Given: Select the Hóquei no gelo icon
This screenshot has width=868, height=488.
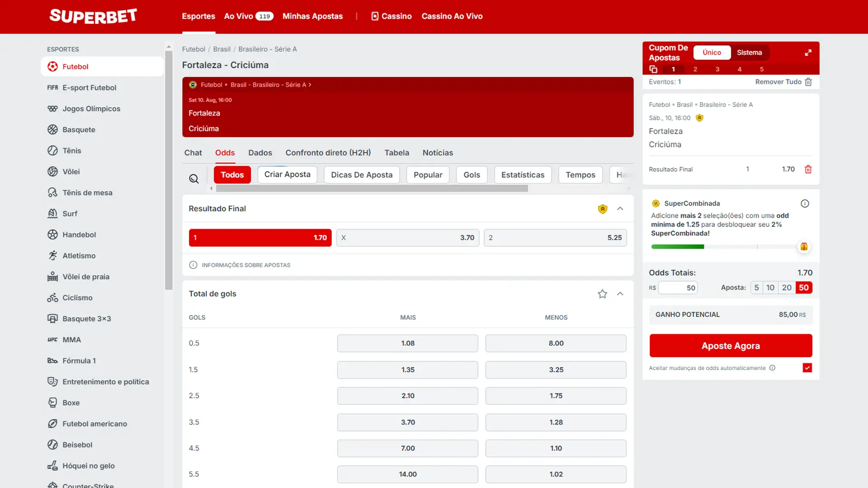Looking at the screenshot, I should [x=53, y=466].
